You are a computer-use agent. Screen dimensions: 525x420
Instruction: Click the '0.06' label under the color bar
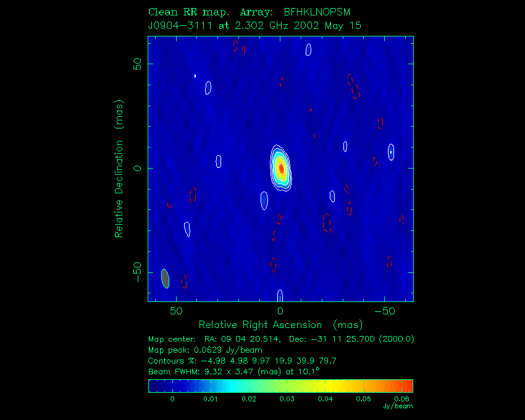click(402, 399)
